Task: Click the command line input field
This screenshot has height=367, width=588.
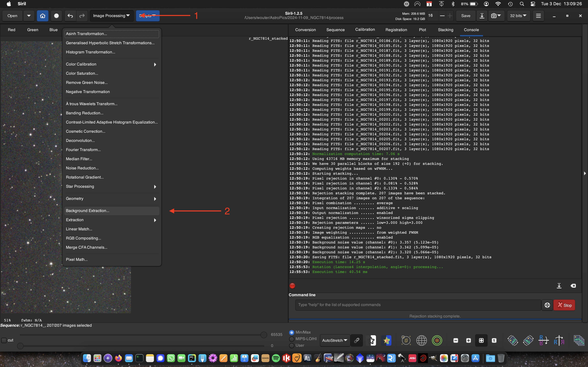Action: [x=418, y=305]
